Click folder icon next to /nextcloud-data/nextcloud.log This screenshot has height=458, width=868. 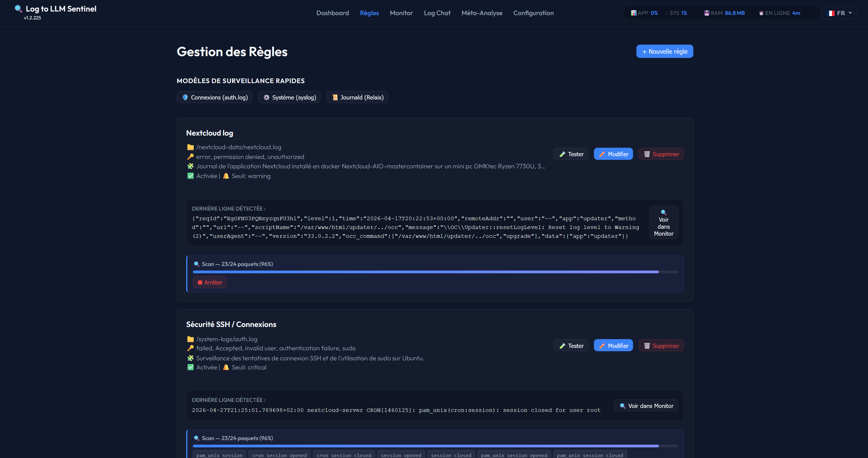pyautogui.click(x=190, y=147)
